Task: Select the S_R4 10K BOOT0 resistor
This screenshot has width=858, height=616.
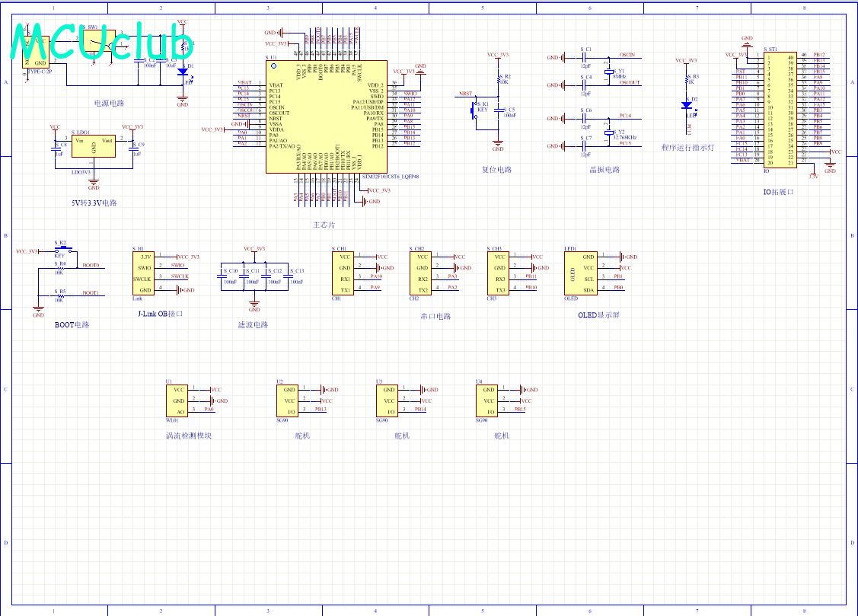Action: 60,268
